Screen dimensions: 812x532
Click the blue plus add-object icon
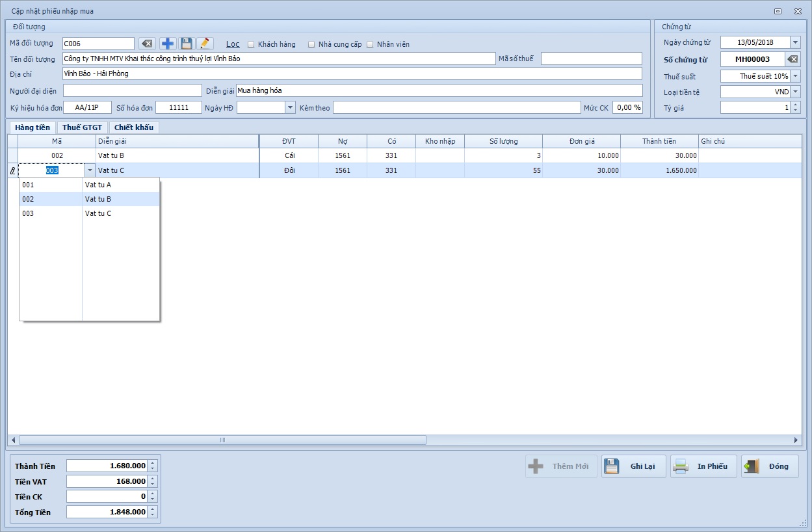[x=168, y=44]
